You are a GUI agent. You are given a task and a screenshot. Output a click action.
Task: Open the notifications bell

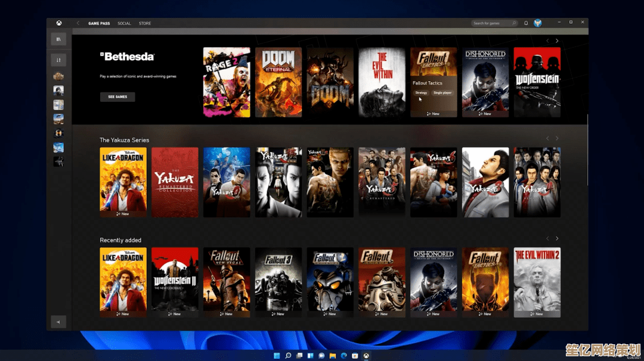(526, 23)
